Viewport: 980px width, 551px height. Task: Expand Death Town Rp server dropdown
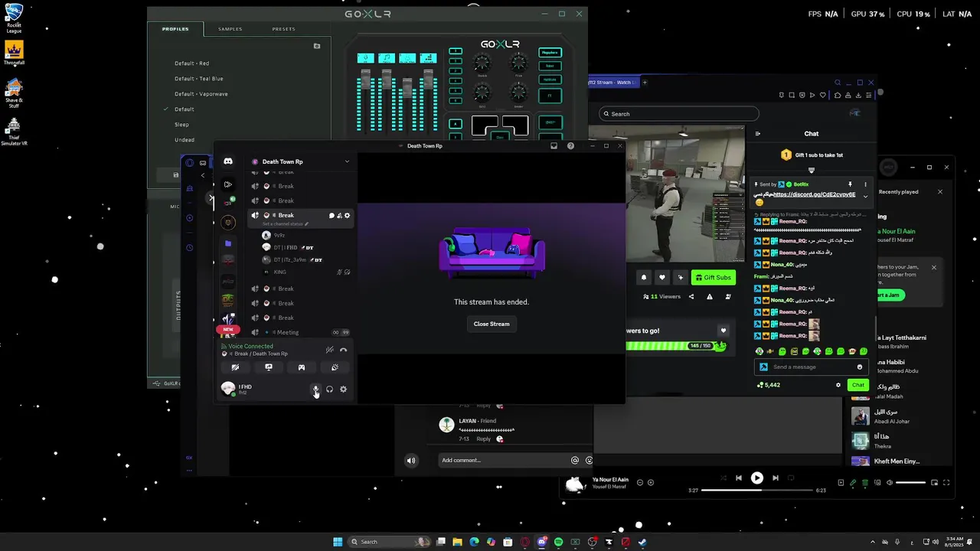tap(347, 161)
